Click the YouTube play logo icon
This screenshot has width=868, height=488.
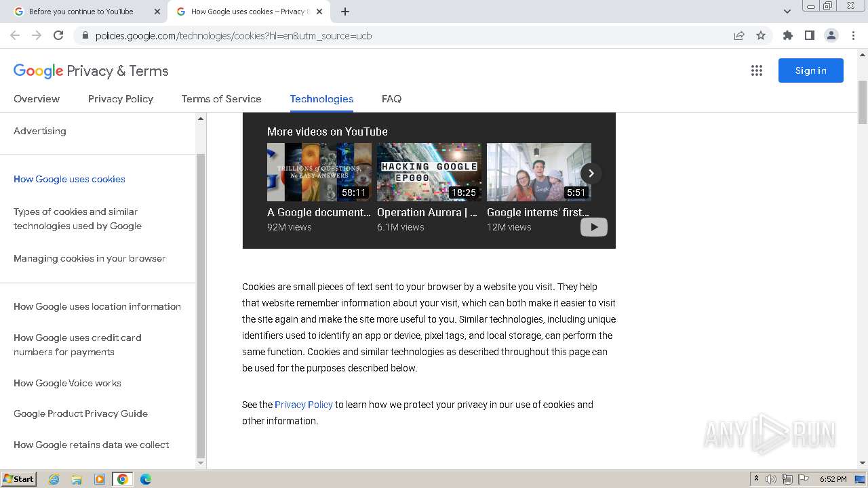593,227
